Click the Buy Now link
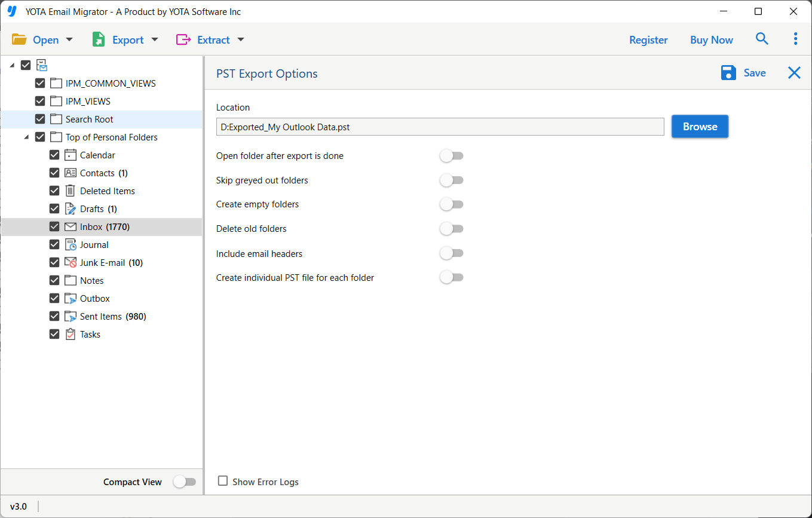The height and width of the screenshot is (518, 812). (x=712, y=40)
